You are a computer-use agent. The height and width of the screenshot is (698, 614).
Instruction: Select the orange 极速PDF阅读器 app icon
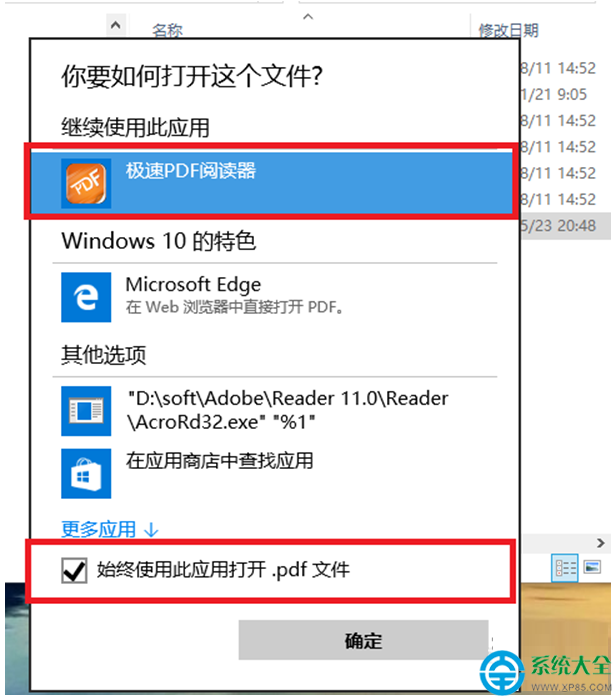pyautogui.click(x=86, y=183)
